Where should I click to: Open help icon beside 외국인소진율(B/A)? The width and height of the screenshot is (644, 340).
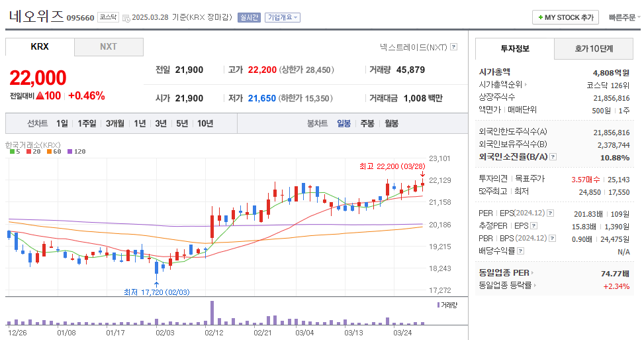(553, 156)
